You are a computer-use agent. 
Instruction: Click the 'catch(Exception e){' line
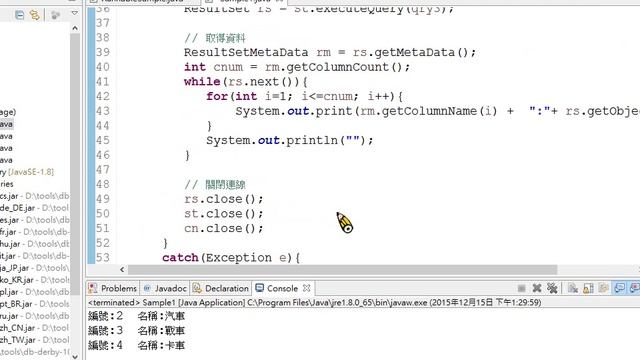tap(231, 258)
